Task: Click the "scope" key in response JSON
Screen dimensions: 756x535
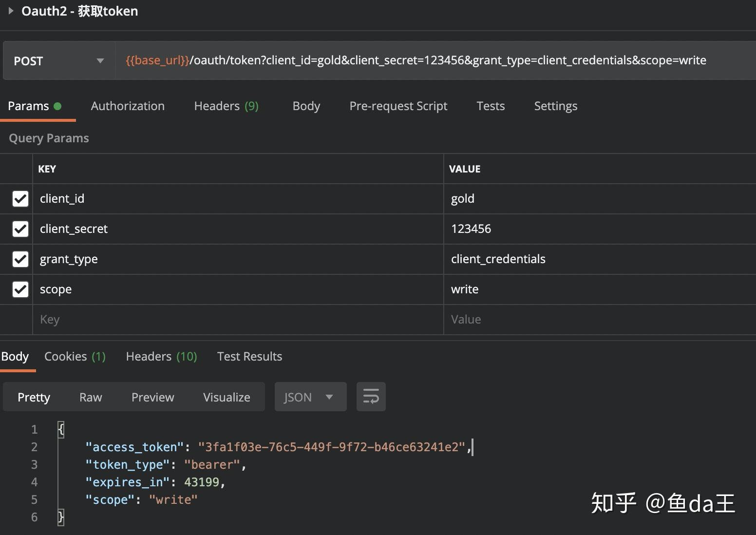Action: [110, 500]
